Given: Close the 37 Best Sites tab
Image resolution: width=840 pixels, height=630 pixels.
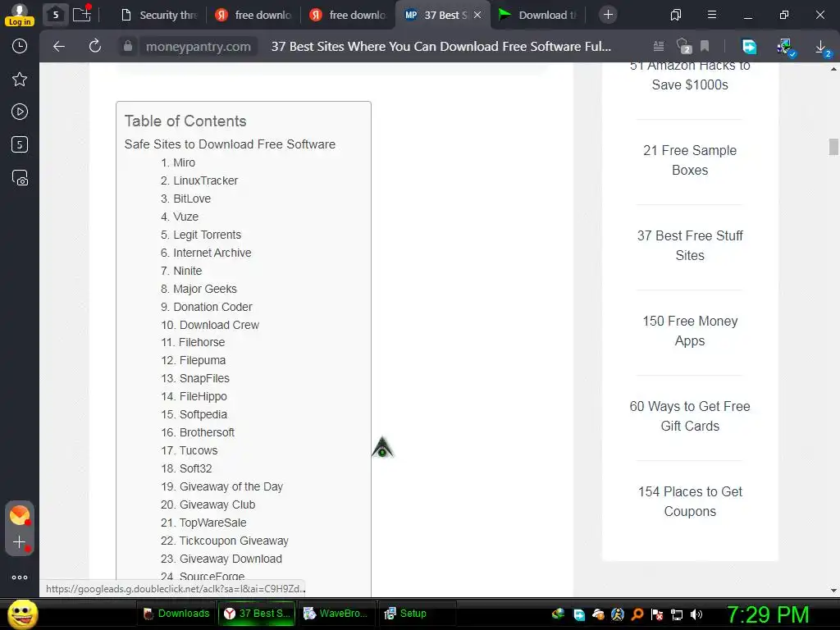Looking at the screenshot, I should pyautogui.click(x=477, y=15).
